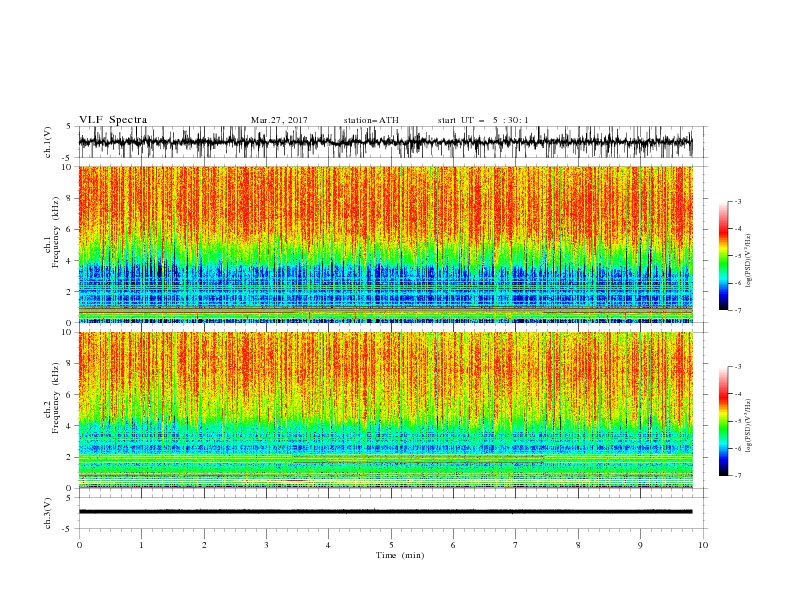This screenshot has height=612, width=792.
Task: Select the ch.1 "Frequency (kHz)" axis label
Action: point(56,230)
